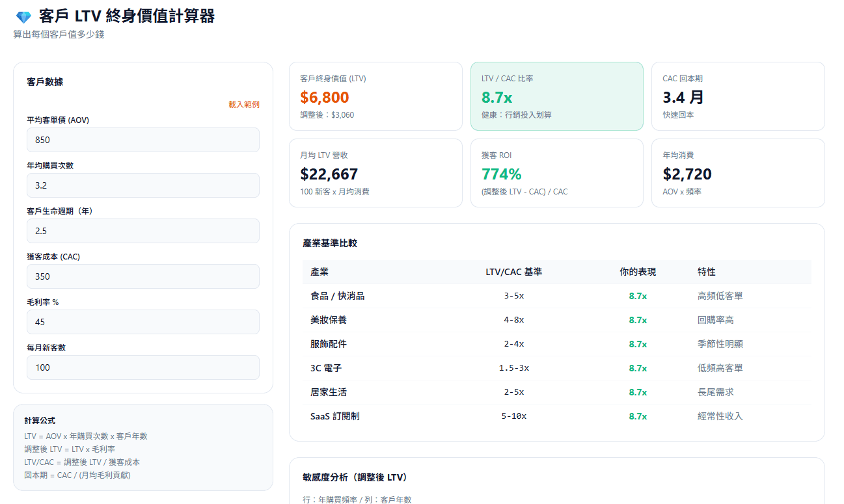The height and width of the screenshot is (504, 844).
Task: Click the 3-5x benchmark cell
Action: pyautogui.click(x=514, y=296)
